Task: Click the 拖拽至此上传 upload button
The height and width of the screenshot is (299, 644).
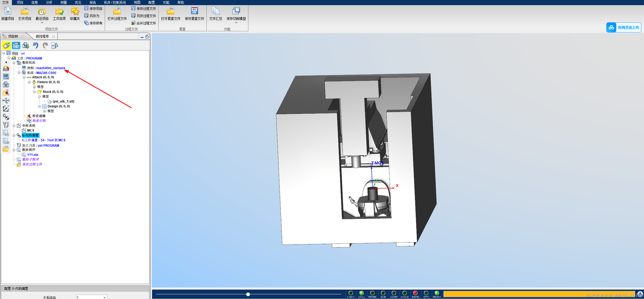Action: pyautogui.click(x=624, y=27)
